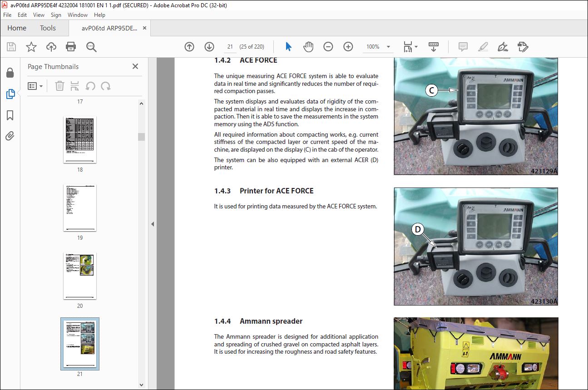
Task: Open Bookmarks panel in sidebar
Action: [10, 115]
